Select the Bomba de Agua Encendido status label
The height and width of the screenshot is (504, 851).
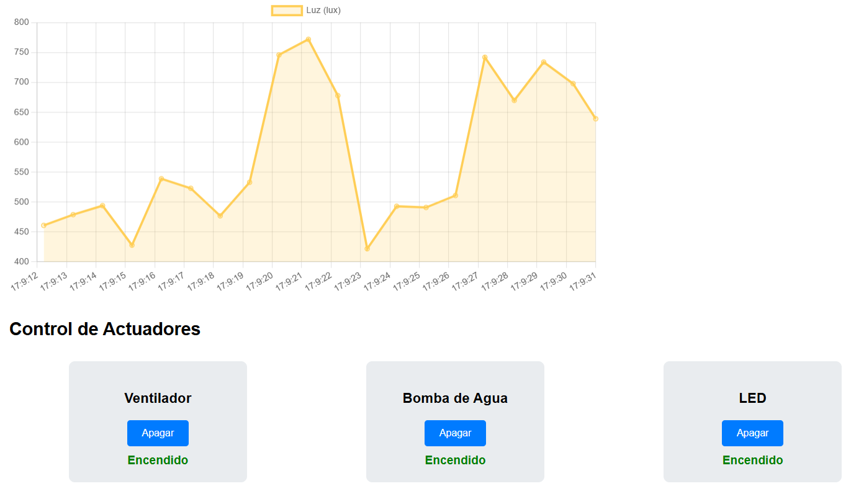(x=455, y=460)
